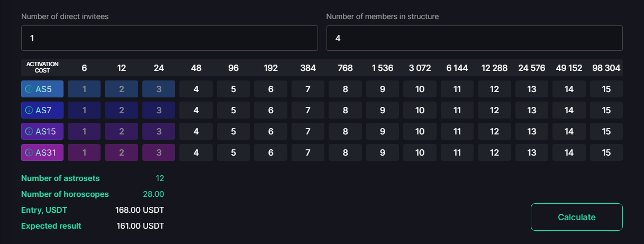Select level 8 in the AS15 row
The width and height of the screenshot is (644, 244).
coord(345,131)
